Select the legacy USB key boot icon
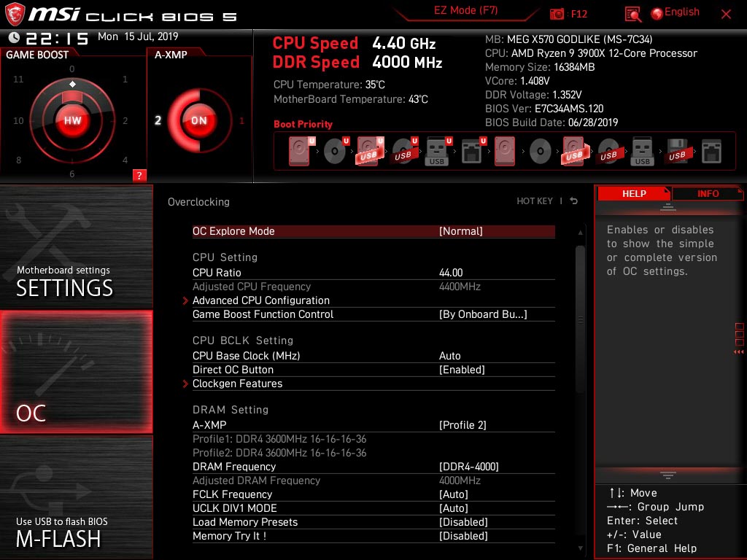 tap(642, 152)
